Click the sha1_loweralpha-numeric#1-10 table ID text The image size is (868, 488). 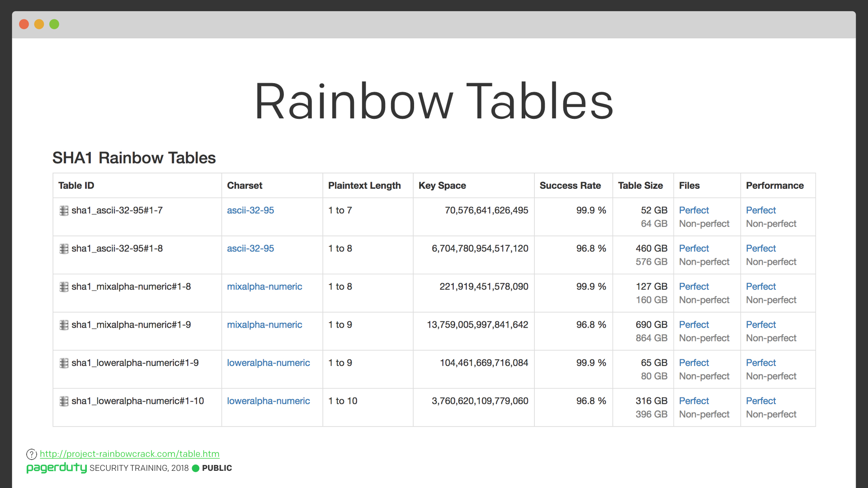137,401
